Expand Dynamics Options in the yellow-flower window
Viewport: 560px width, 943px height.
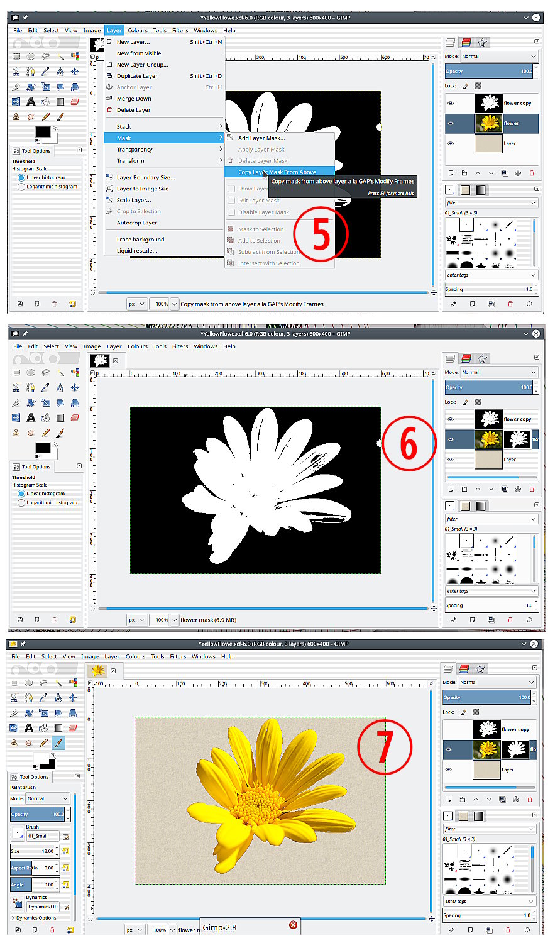point(35,918)
